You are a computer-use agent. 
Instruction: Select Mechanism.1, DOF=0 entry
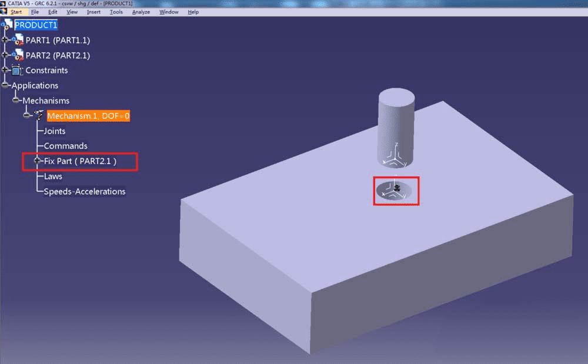point(89,116)
